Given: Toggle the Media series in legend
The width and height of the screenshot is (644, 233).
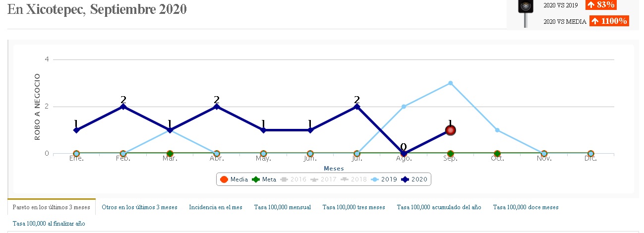Looking at the screenshot, I should pos(234,179).
